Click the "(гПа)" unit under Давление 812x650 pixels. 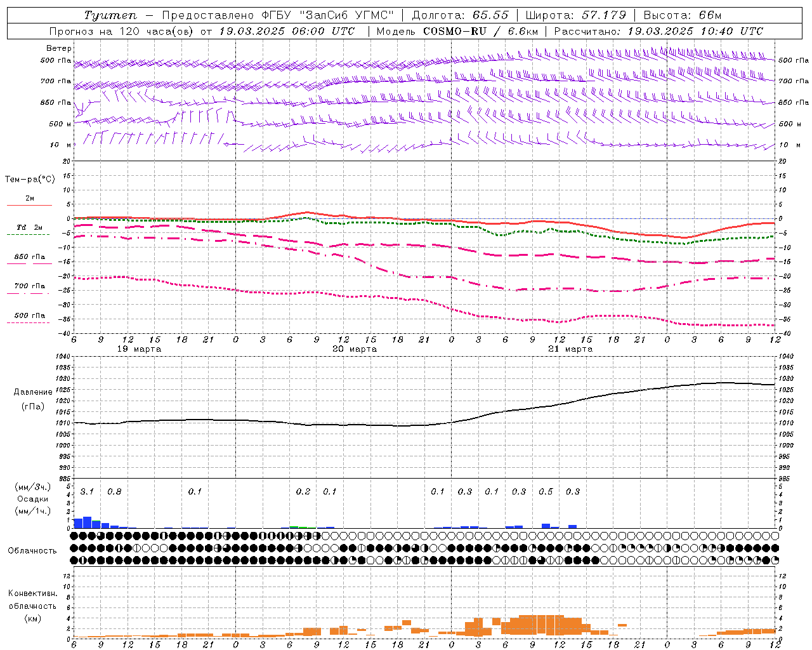[34, 406]
